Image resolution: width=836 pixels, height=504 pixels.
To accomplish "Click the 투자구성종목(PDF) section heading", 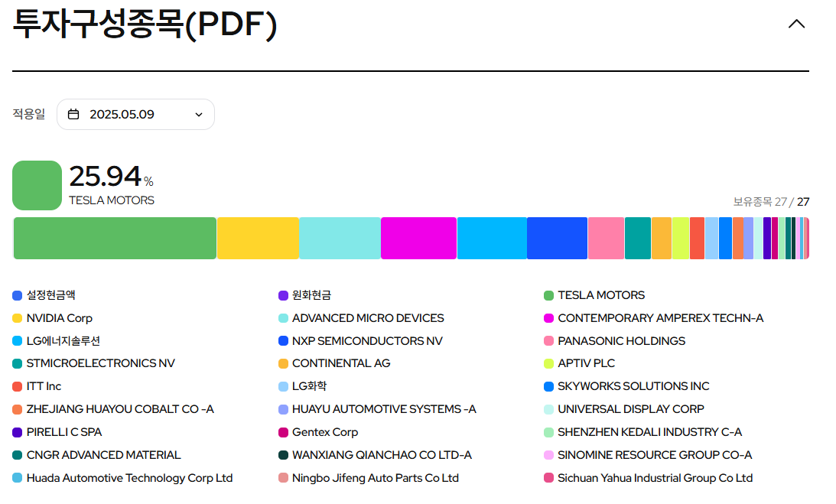I will (145, 24).
